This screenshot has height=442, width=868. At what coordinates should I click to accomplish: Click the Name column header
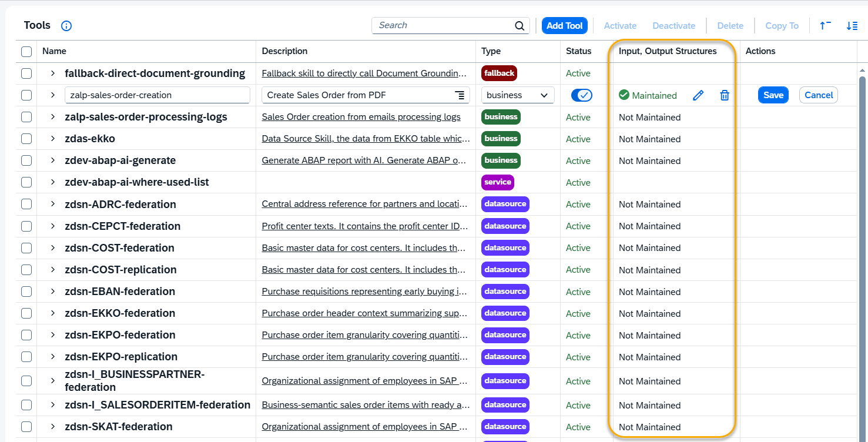click(x=55, y=51)
